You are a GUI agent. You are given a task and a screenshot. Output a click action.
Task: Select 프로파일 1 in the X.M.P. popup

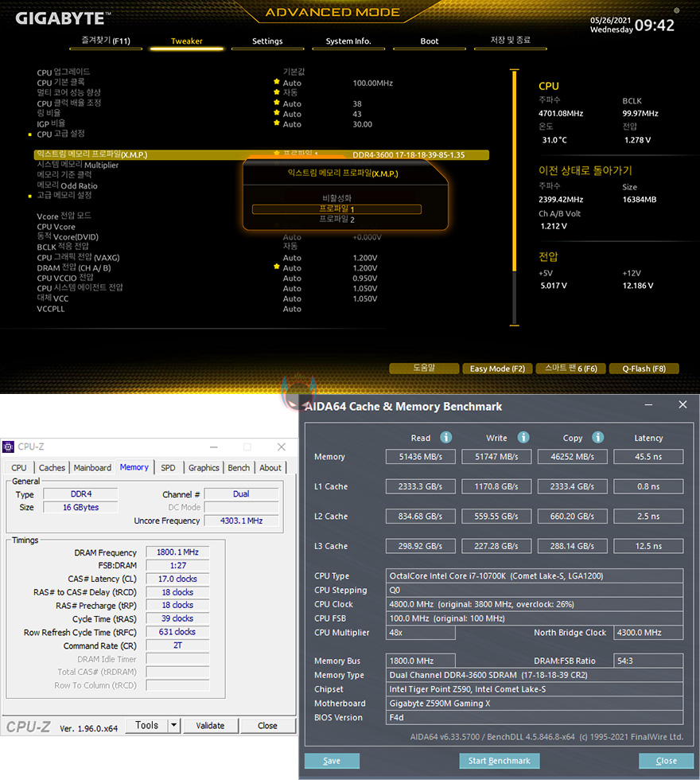336,209
